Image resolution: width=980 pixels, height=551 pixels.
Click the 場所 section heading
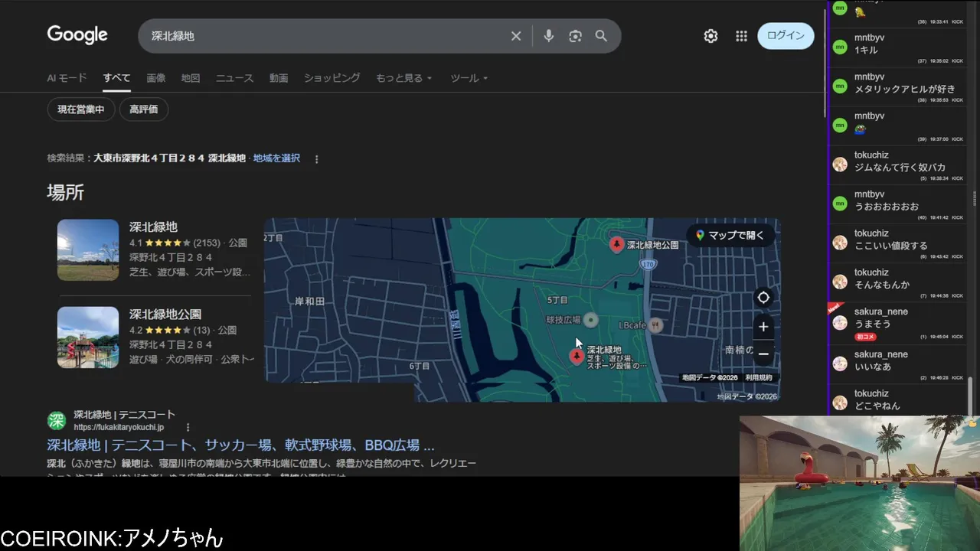pyautogui.click(x=65, y=193)
